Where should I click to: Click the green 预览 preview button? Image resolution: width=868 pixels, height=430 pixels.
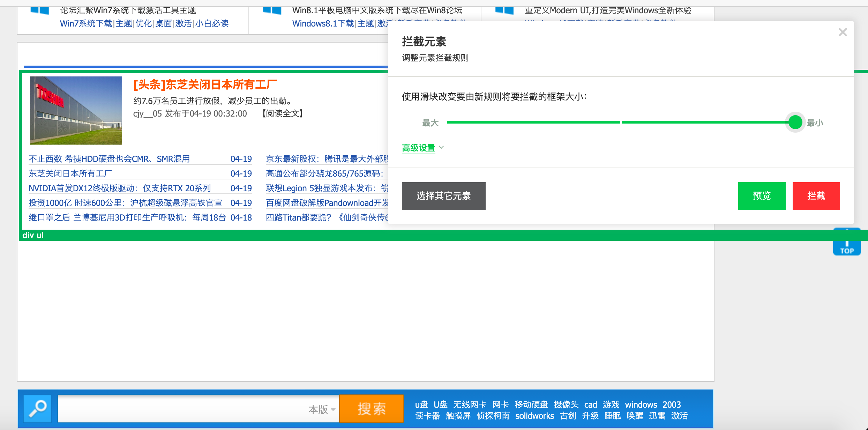(x=762, y=196)
